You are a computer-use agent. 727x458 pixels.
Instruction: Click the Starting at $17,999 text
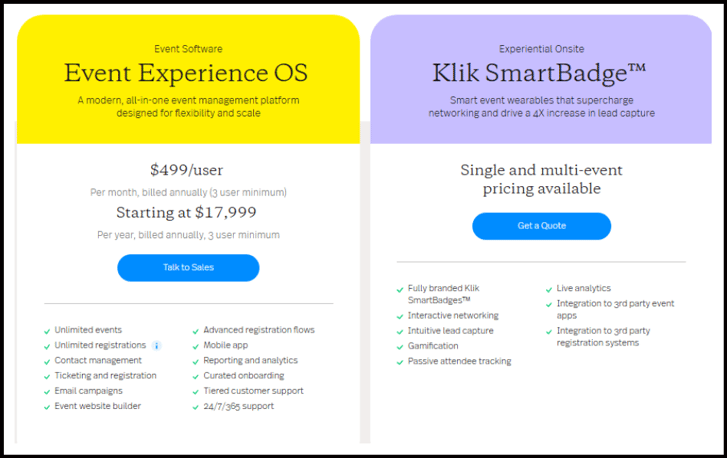click(188, 212)
